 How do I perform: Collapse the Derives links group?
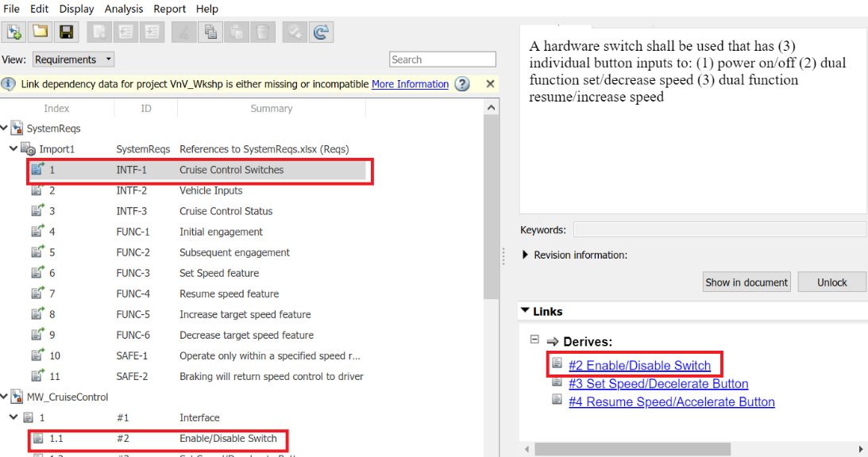tap(534, 340)
